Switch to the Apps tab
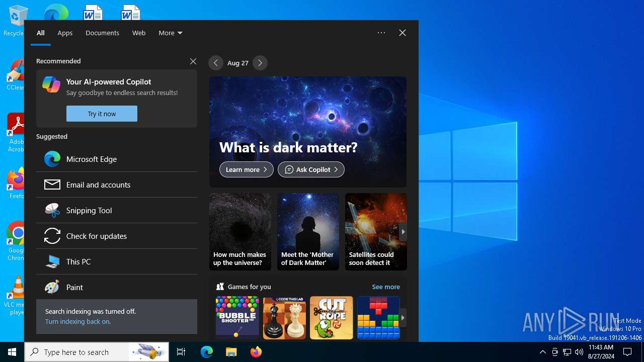This screenshot has width=644, height=362. click(65, 33)
